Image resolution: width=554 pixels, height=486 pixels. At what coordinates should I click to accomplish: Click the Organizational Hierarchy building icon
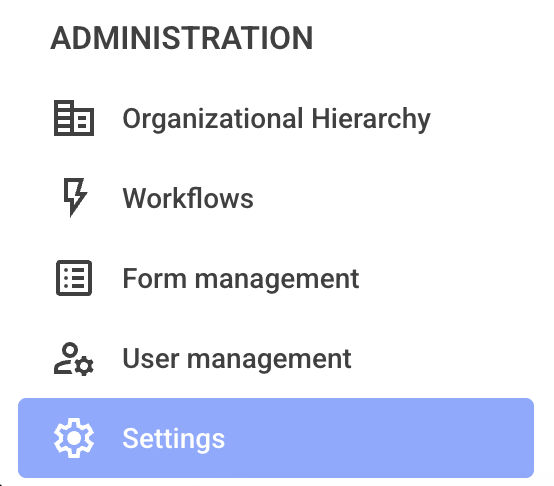[x=74, y=118]
